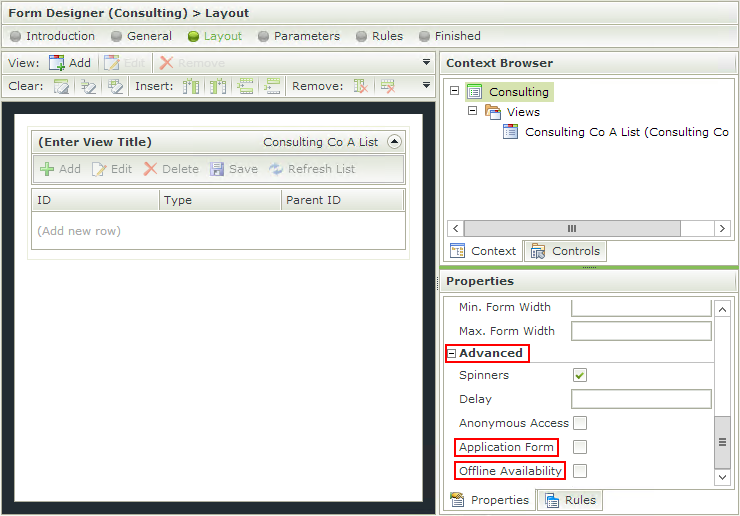Go to the General wizard step
Viewport: 740px width, 516px height.
[x=141, y=36]
